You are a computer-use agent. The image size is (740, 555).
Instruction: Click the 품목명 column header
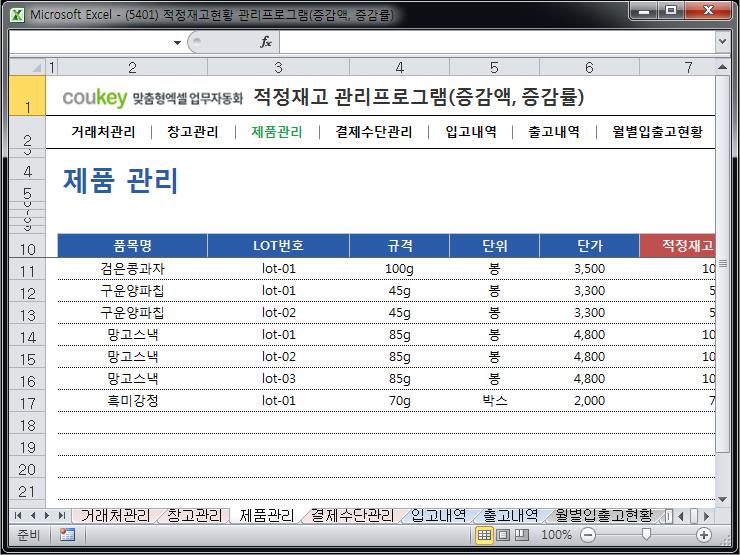pyautogui.click(x=132, y=245)
